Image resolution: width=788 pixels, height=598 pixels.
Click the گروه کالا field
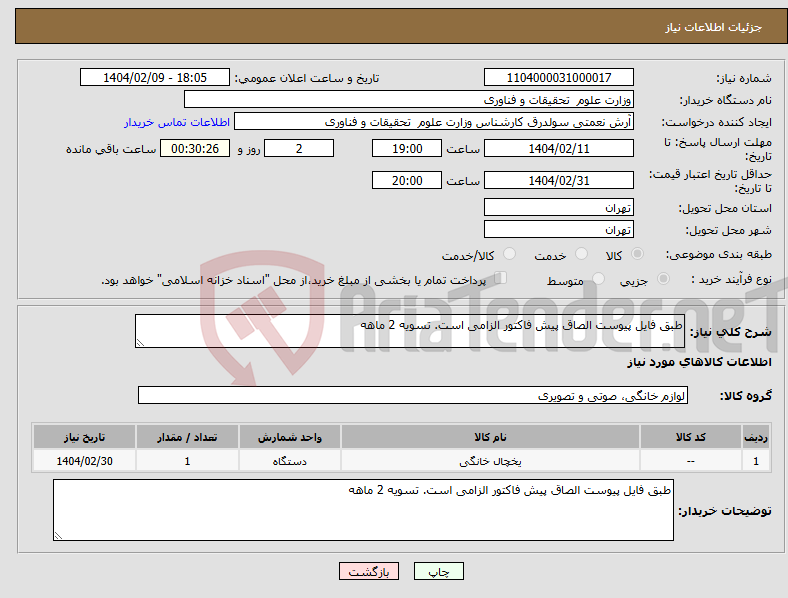tap(413, 395)
